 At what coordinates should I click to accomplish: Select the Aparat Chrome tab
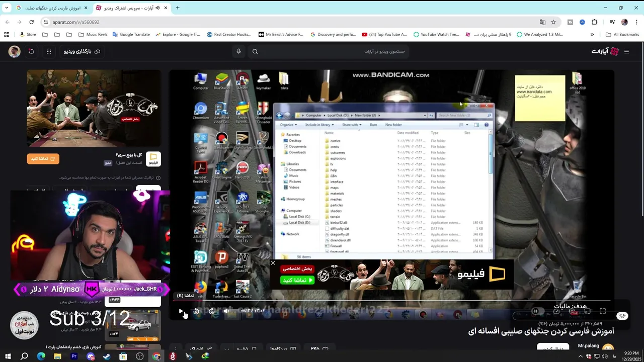[132, 8]
